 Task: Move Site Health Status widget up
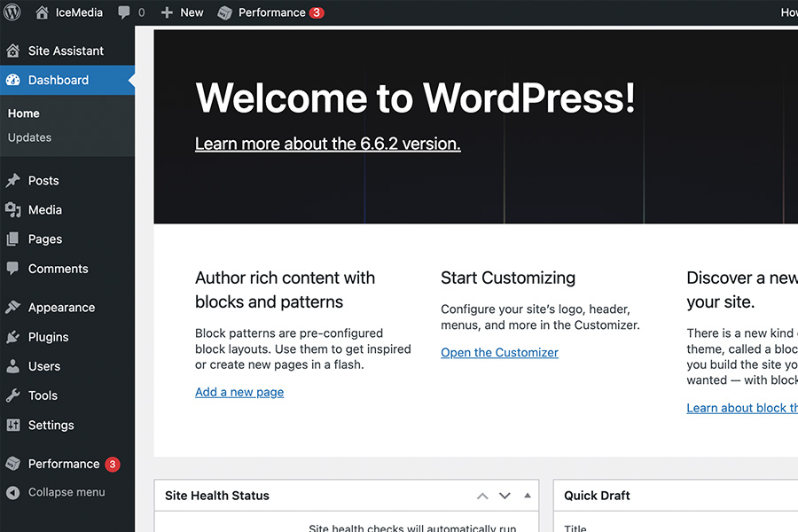click(482, 496)
